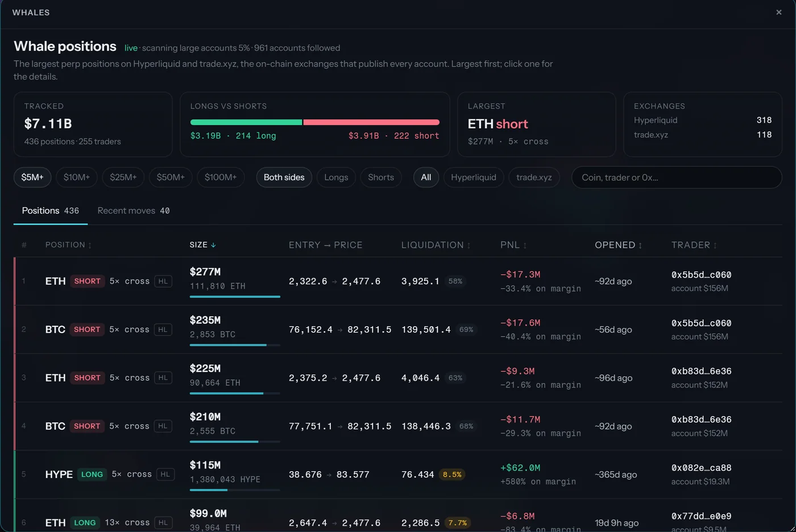Switch to Recent moves tab
This screenshot has width=796, height=532.
[x=134, y=210]
